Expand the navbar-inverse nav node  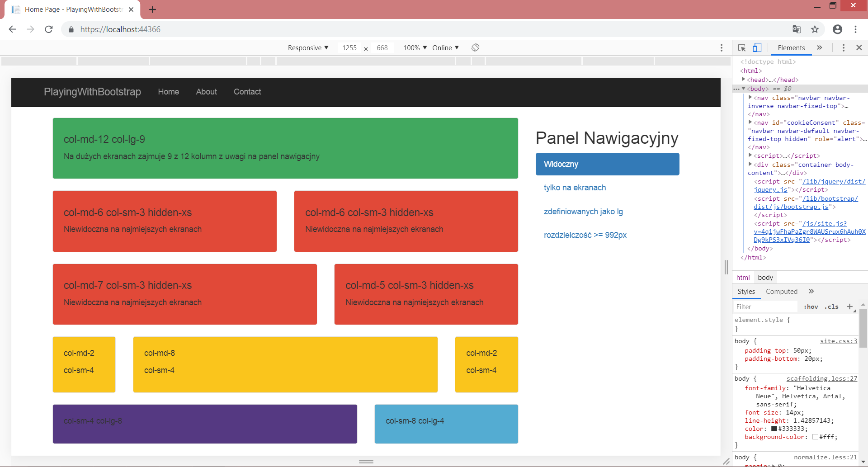750,98
